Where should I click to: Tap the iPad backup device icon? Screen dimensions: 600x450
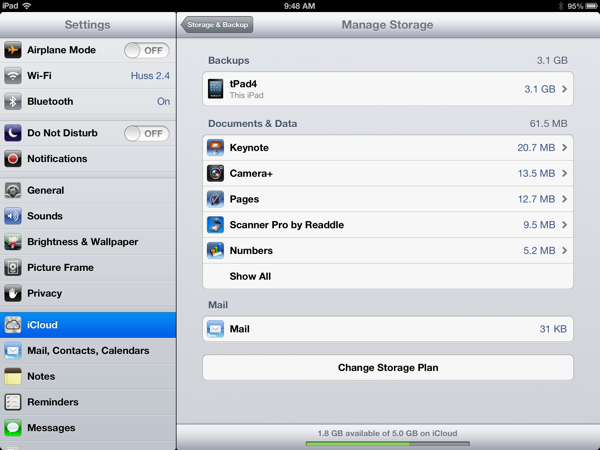pos(215,89)
